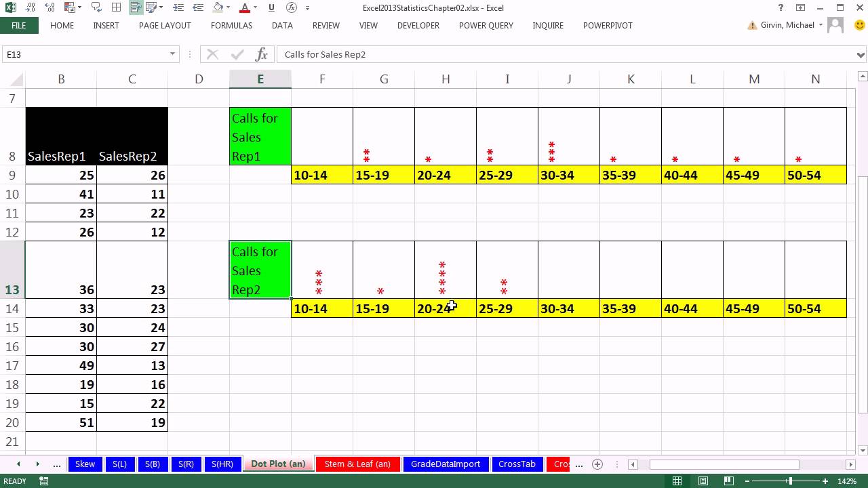This screenshot has height=488, width=868.
Task: Switch to the CrossTab sheet tab
Action: pos(517,464)
